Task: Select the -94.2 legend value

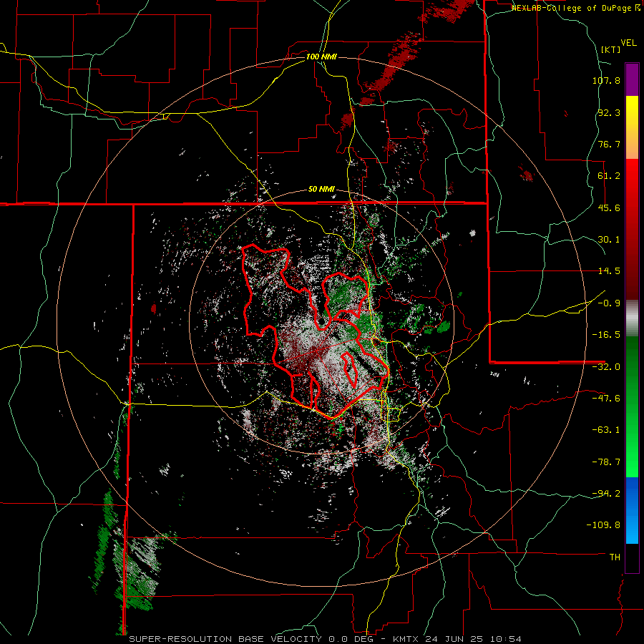Action: pos(606,494)
